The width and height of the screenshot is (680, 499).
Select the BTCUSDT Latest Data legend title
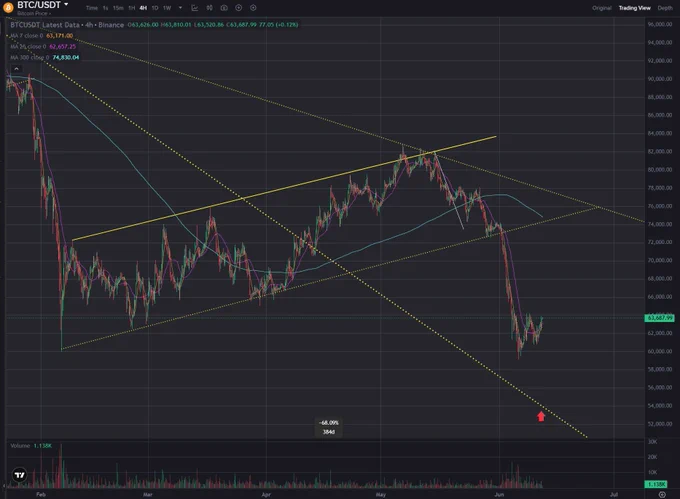[x=67, y=25]
